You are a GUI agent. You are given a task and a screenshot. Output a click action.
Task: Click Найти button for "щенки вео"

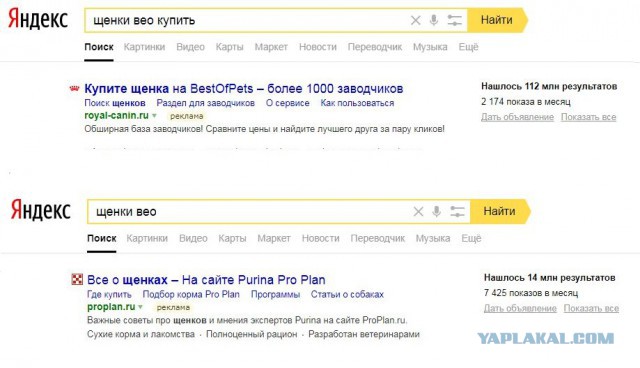(x=500, y=211)
